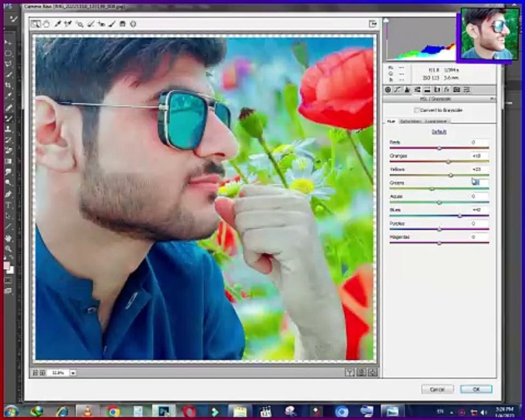The width and height of the screenshot is (525, 420).
Task: Open VLC media player from the taskbar
Action: pos(87,411)
